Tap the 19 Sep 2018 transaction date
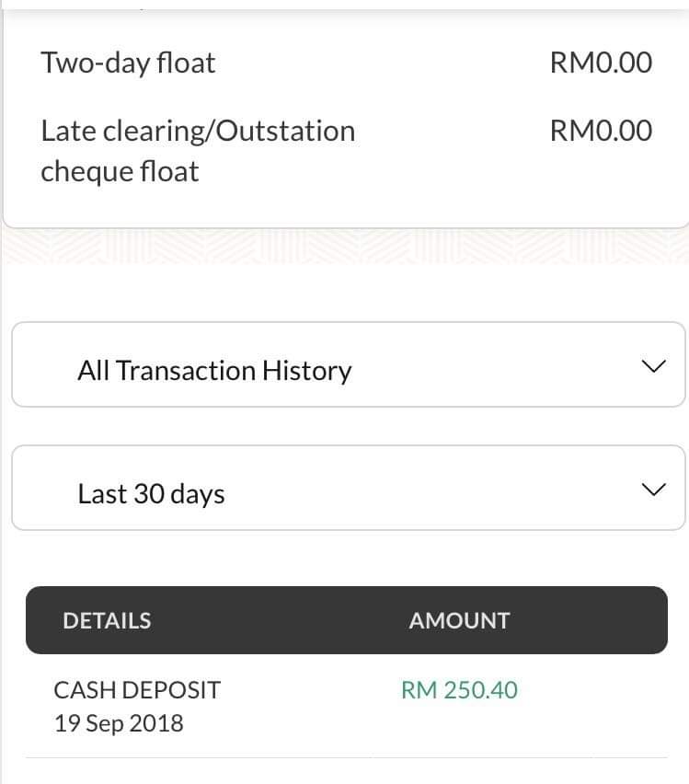Image resolution: width=689 pixels, height=784 pixels. (x=119, y=723)
